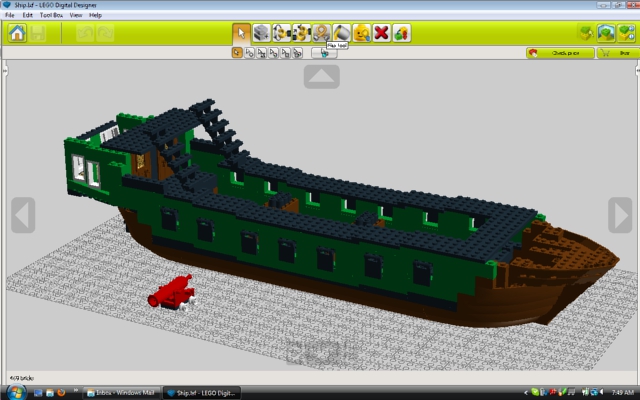The width and height of the screenshot is (640, 400).
Task: Open Building Guide mode icon
Action: (627, 33)
